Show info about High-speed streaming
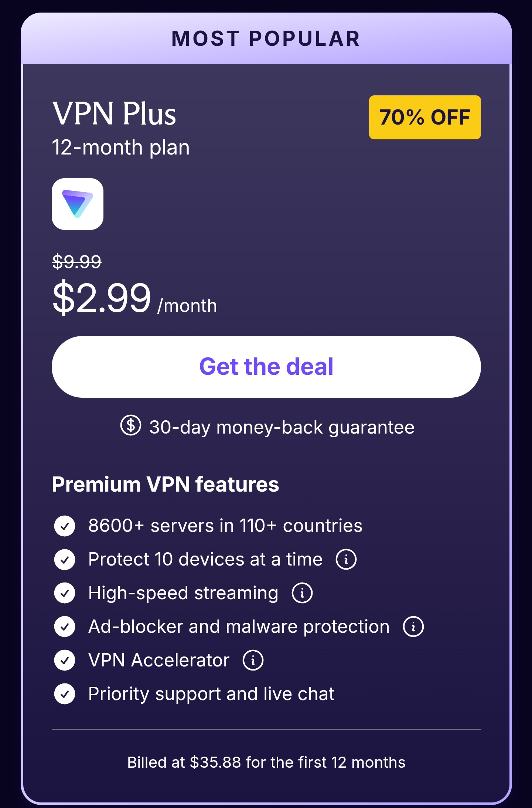 (x=302, y=593)
